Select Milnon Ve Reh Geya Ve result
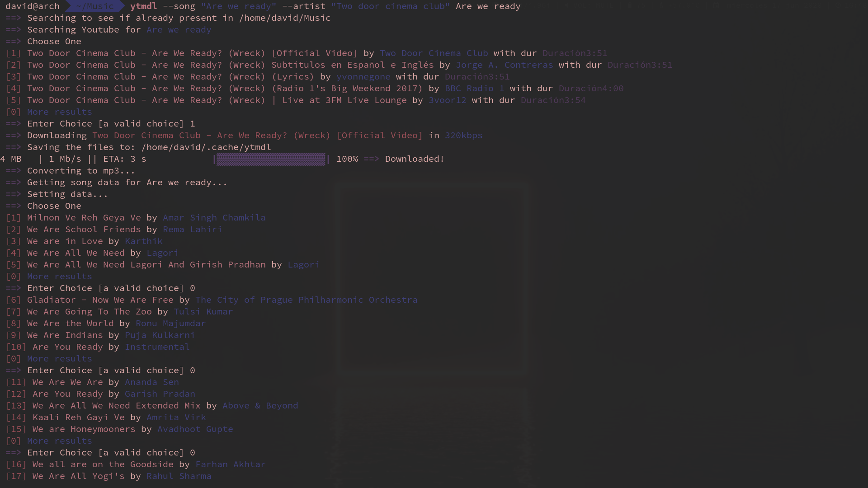The width and height of the screenshot is (868, 488). tap(84, 218)
